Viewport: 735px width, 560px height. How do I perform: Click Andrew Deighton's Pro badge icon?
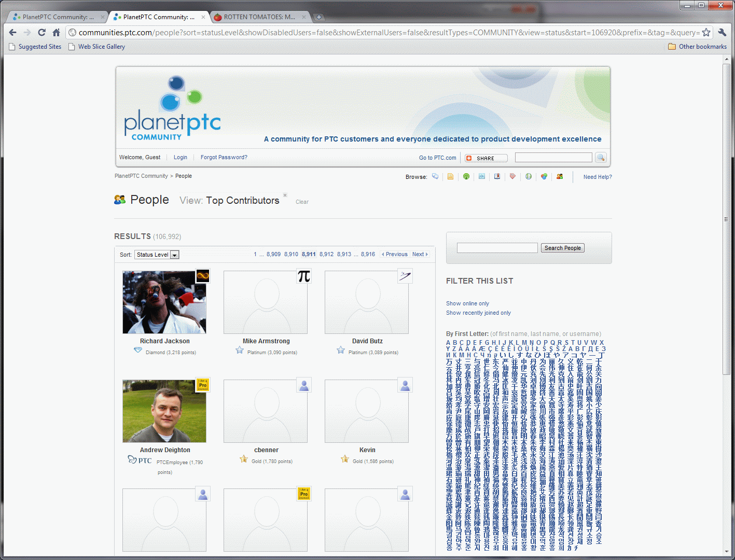(203, 385)
